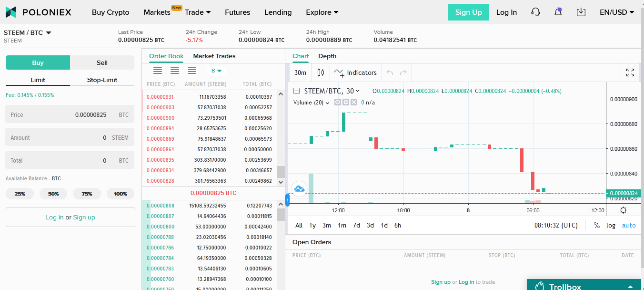Open Lending from top navigation
Viewport: 644px width, 290px height.
[x=278, y=12]
